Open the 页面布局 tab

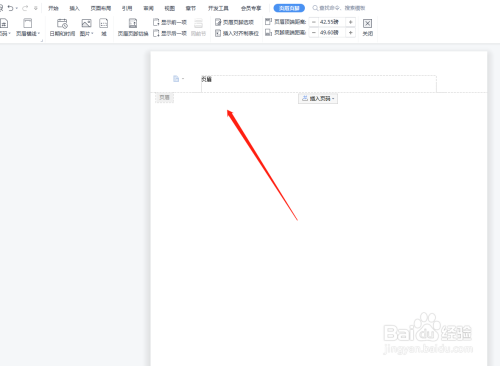(101, 8)
